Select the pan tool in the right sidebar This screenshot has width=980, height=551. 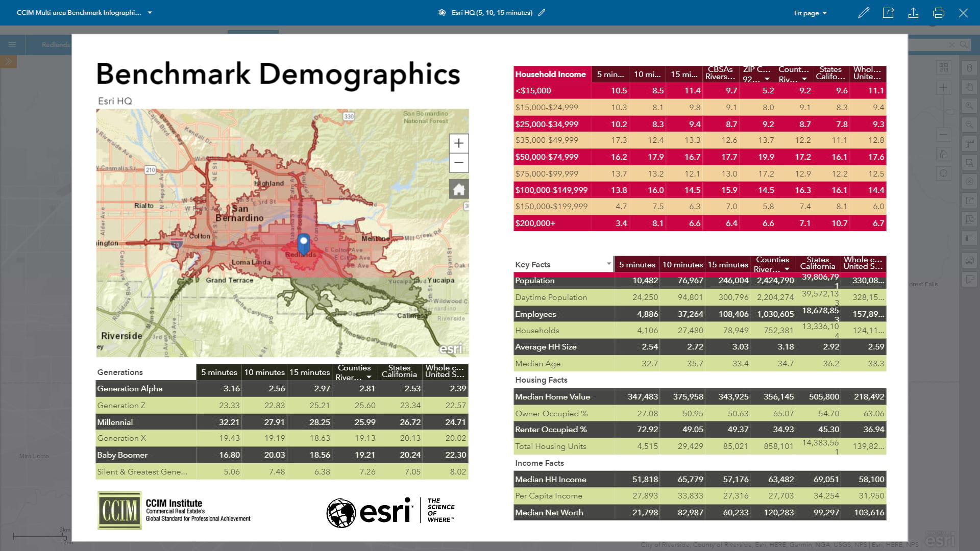point(969,87)
